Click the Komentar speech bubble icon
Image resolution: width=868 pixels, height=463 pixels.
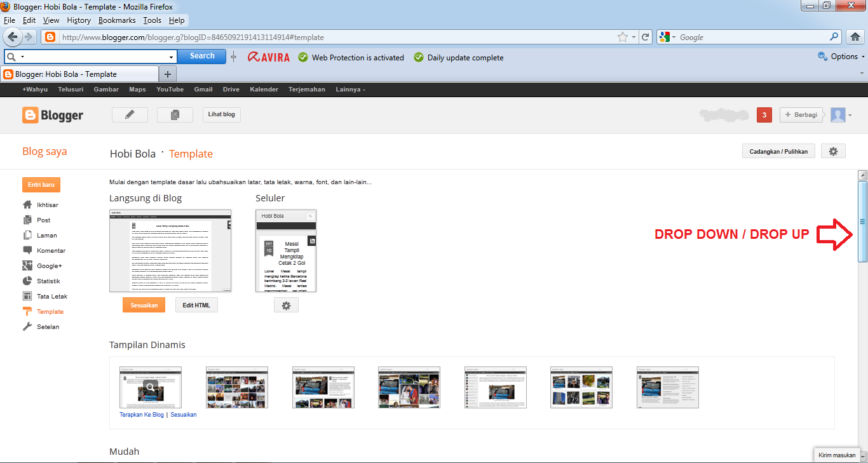[x=27, y=250]
